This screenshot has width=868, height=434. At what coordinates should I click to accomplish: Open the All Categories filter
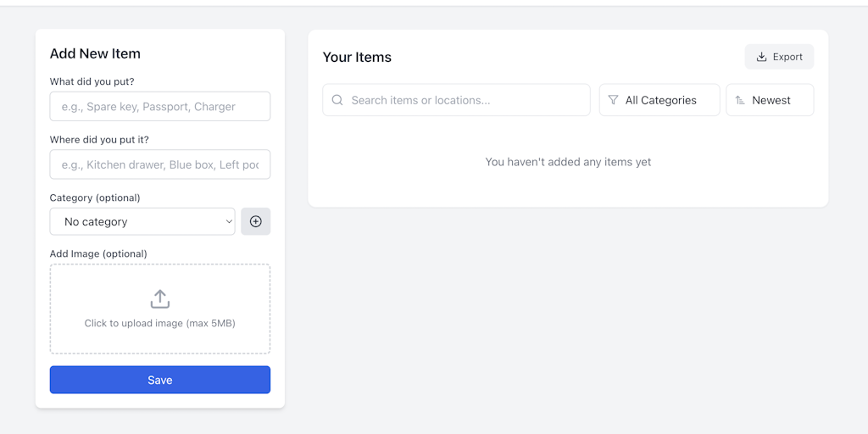[x=660, y=100]
